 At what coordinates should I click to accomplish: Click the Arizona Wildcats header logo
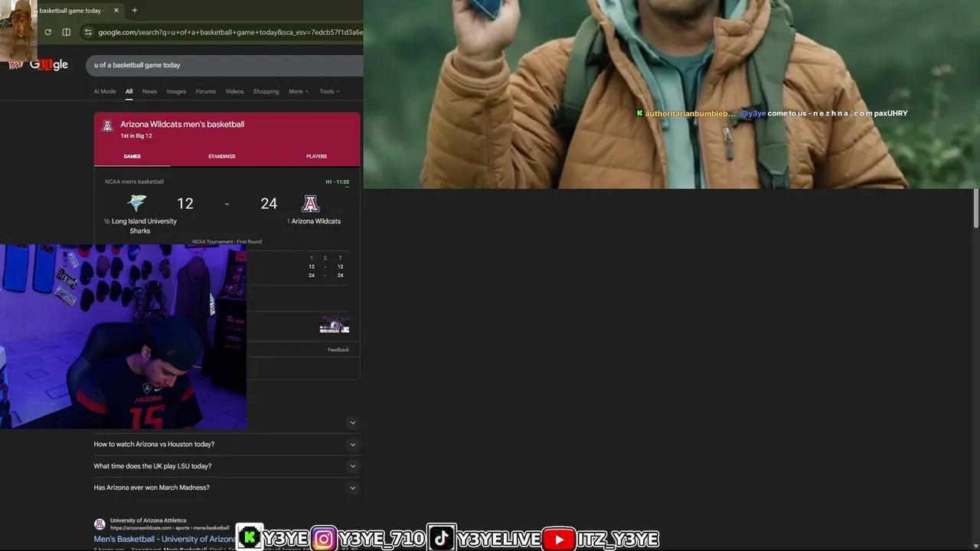pyautogui.click(x=107, y=126)
